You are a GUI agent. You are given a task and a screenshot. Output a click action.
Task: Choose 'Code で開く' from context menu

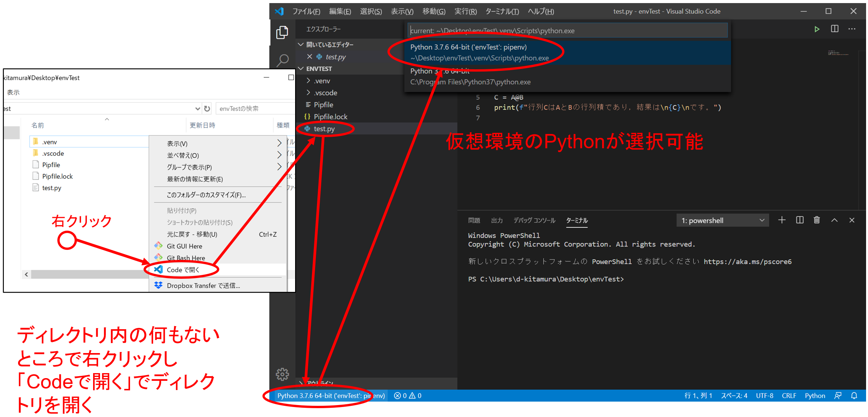click(x=218, y=270)
